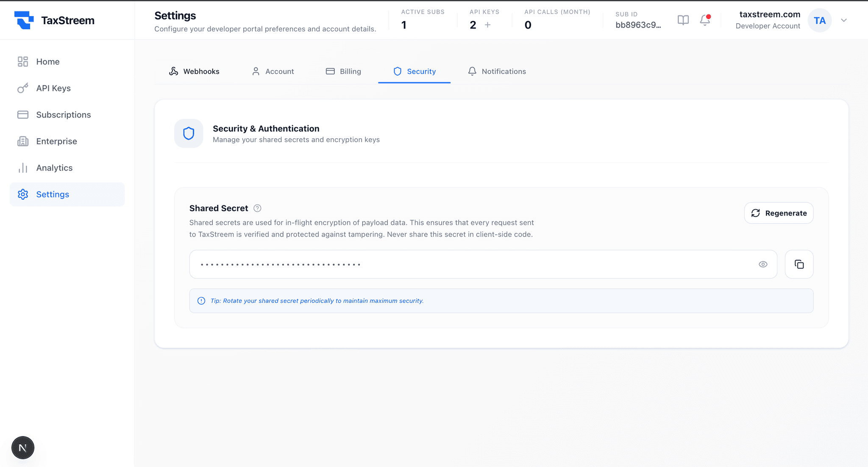Open the Billing tab

tap(343, 71)
